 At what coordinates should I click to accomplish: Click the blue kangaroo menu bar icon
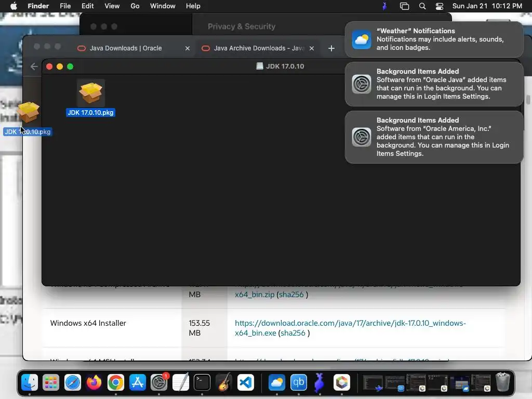(x=384, y=6)
